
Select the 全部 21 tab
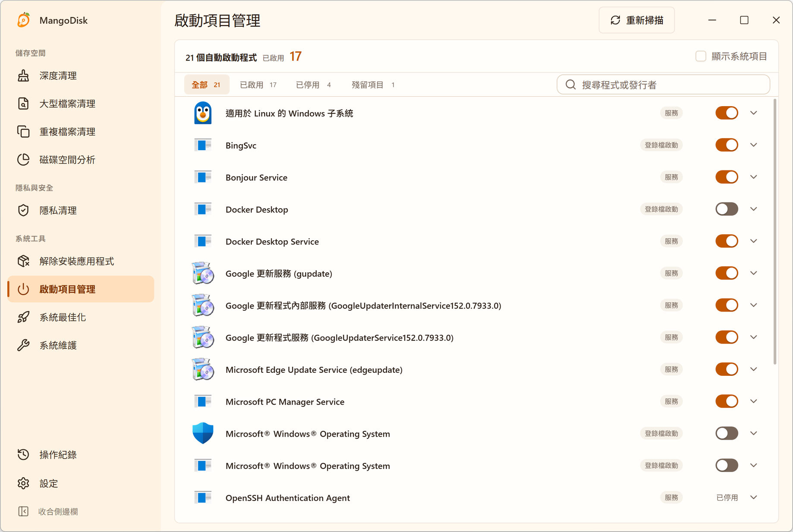point(206,85)
